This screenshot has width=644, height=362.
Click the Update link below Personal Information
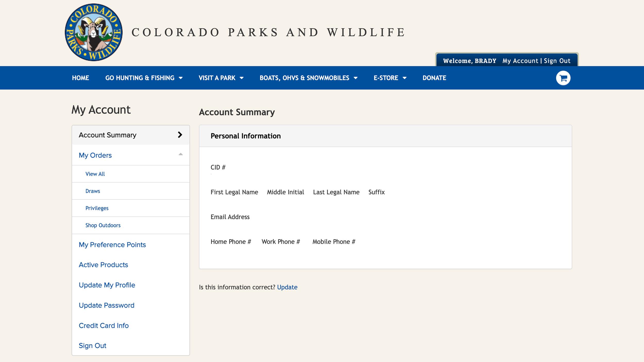[x=287, y=287]
